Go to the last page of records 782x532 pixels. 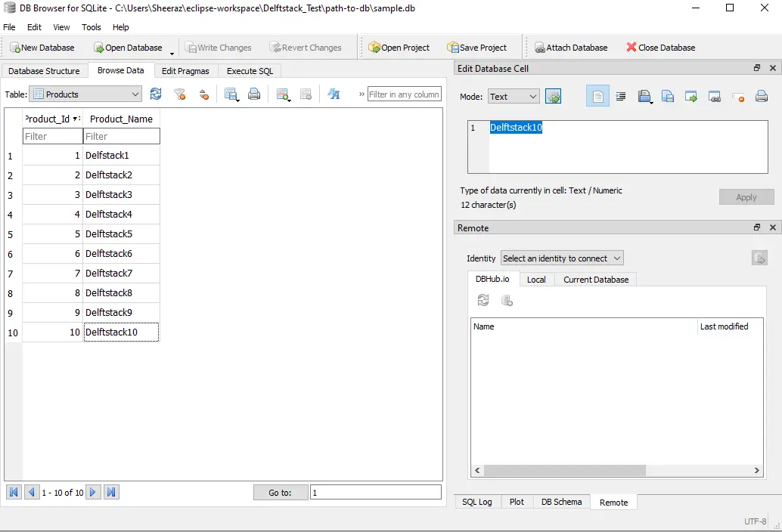click(x=111, y=492)
